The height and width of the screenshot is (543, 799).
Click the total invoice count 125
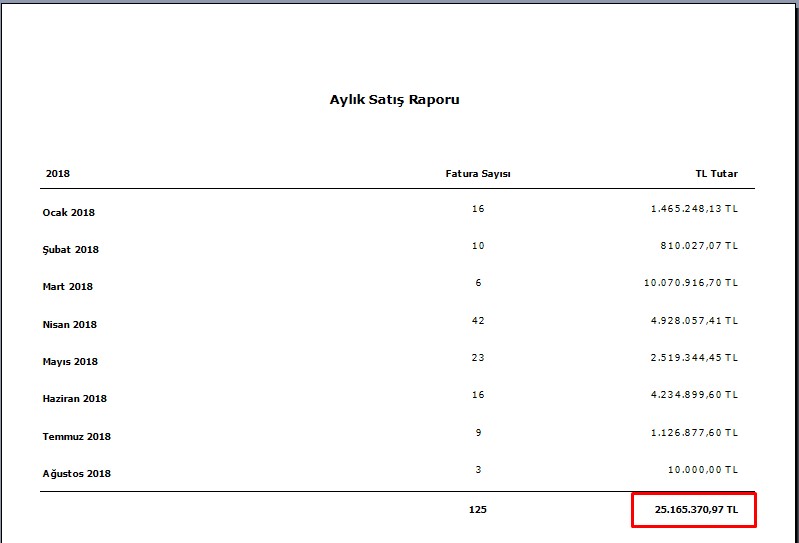tap(478, 510)
